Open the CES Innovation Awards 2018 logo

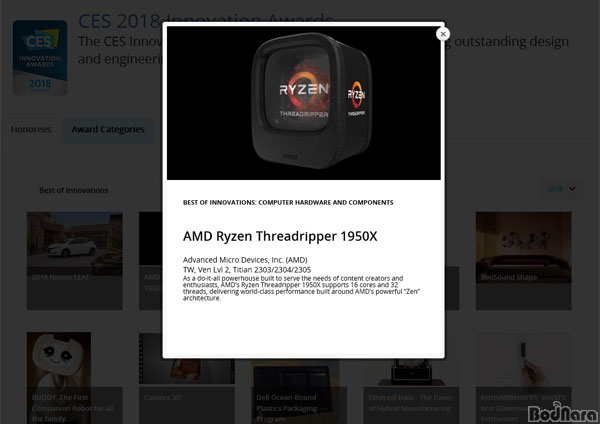coord(40,58)
